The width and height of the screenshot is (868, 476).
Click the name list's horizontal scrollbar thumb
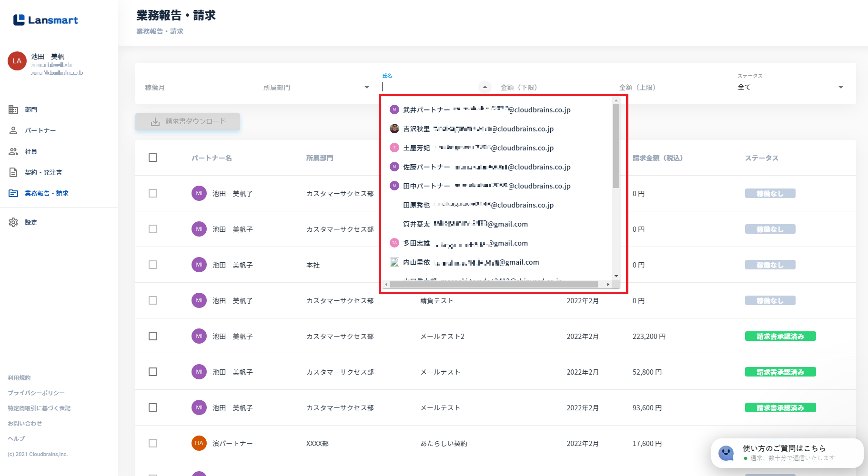[494, 284]
